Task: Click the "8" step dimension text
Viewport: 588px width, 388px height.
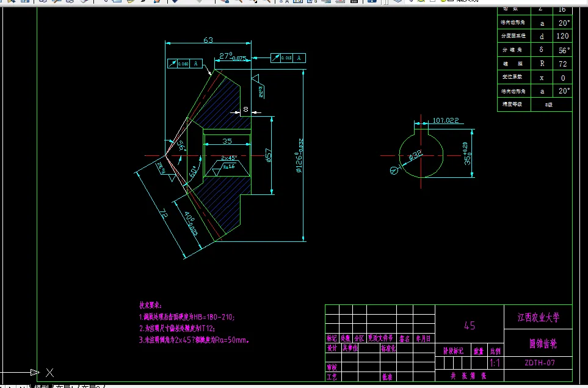Action: click(x=245, y=109)
